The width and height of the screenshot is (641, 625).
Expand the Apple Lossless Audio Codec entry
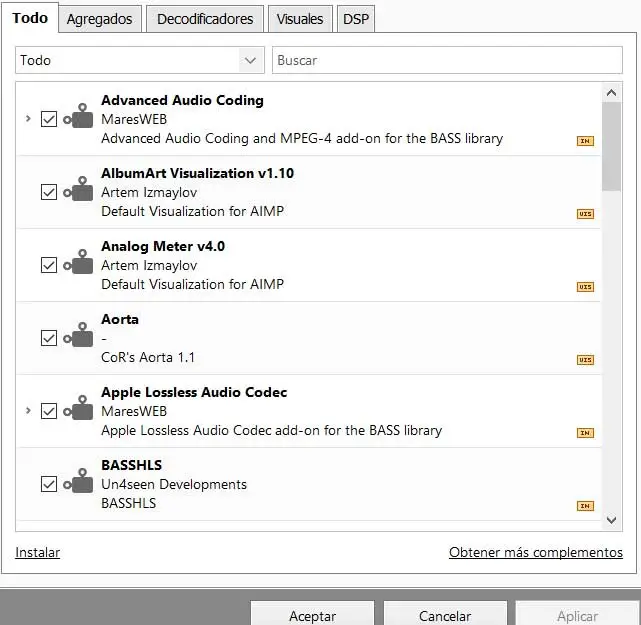coord(28,410)
